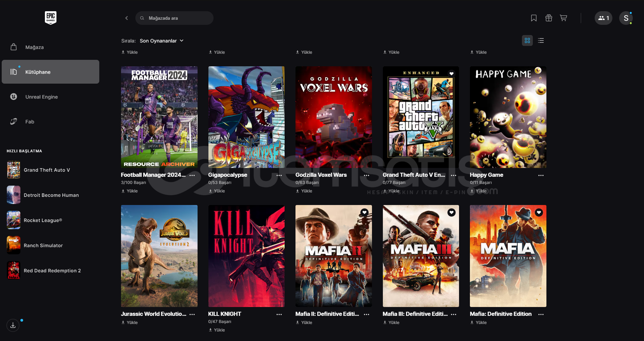Go to the Mağaza store section
The image size is (644, 341).
[x=50, y=47]
